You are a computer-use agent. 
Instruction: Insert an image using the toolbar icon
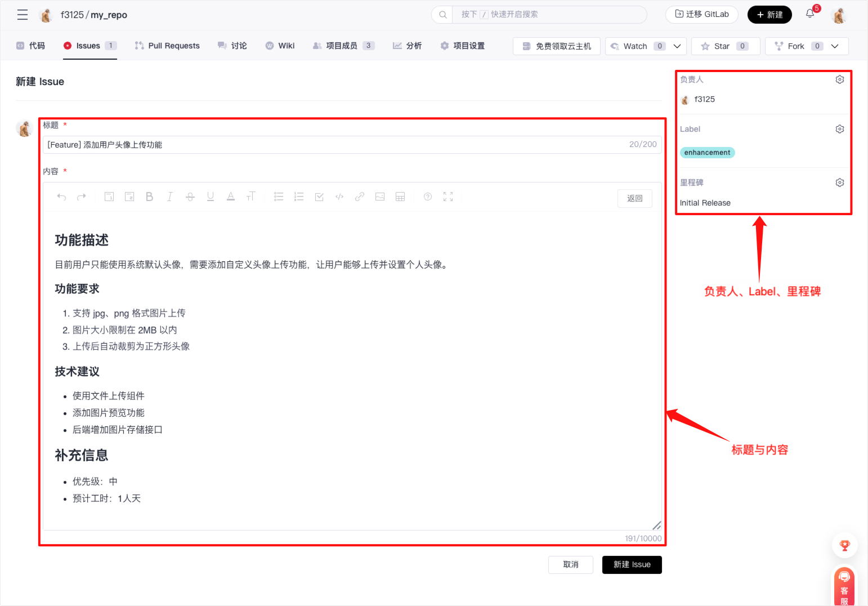(380, 197)
